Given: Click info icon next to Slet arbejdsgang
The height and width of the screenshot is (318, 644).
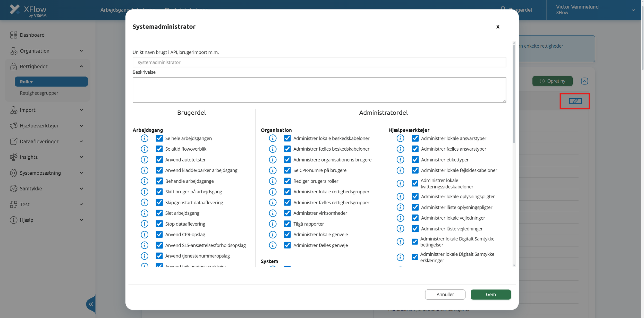Looking at the screenshot, I should point(145,213).
